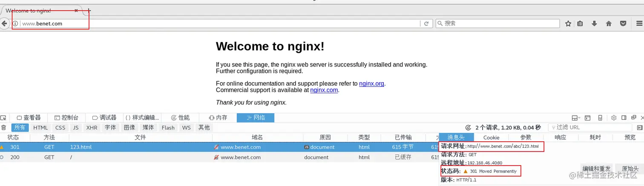
Task: Close the Welcome to nginx tab
Action: 76,11
